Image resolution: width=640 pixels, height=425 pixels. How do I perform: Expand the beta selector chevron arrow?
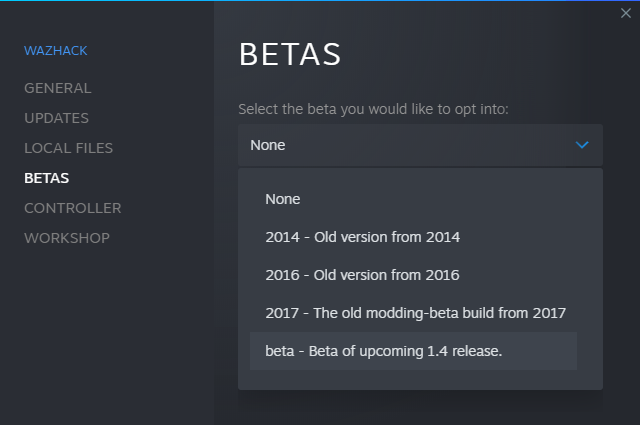coord(582,145)
